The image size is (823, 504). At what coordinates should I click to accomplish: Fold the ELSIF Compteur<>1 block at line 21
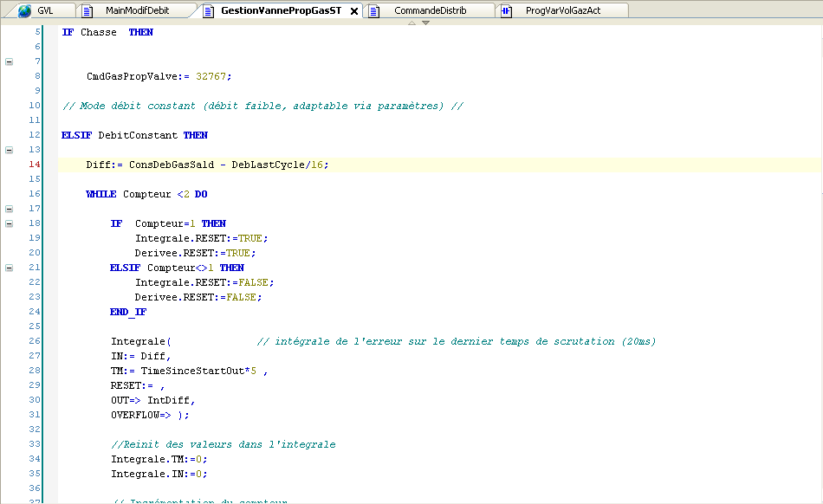point(10,268)
